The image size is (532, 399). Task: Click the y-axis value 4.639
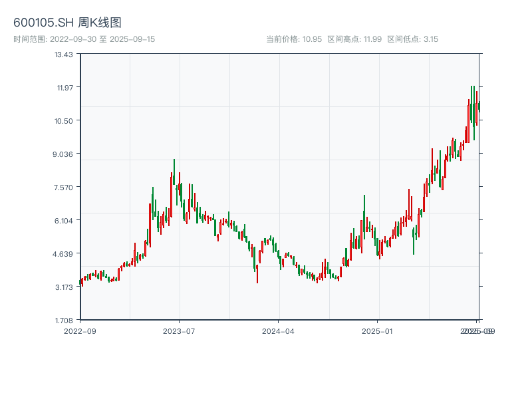pos(63,254)
